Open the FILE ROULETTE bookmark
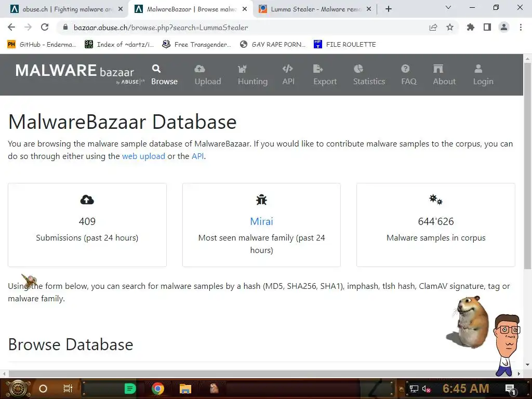This screenshot has width=532, height=399. point(345,45)
